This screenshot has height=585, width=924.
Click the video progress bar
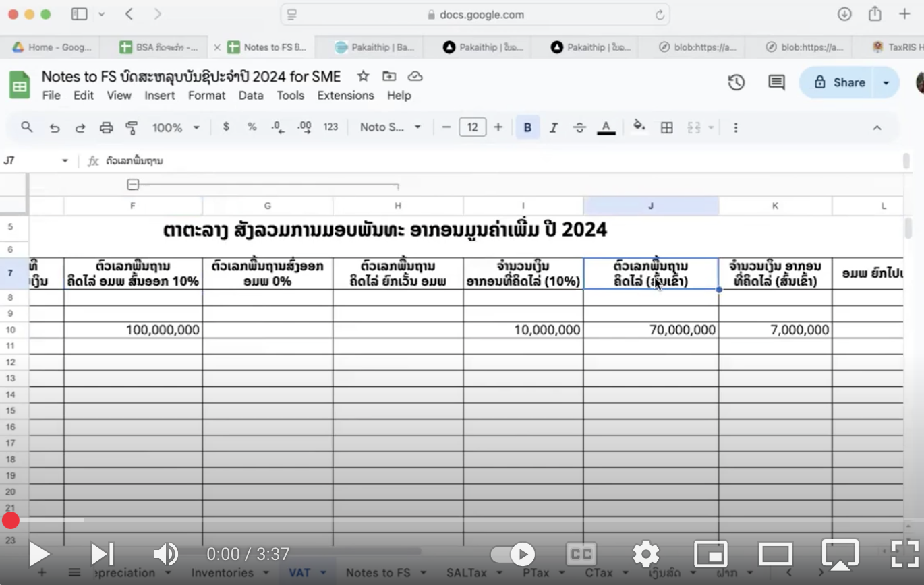462,520
